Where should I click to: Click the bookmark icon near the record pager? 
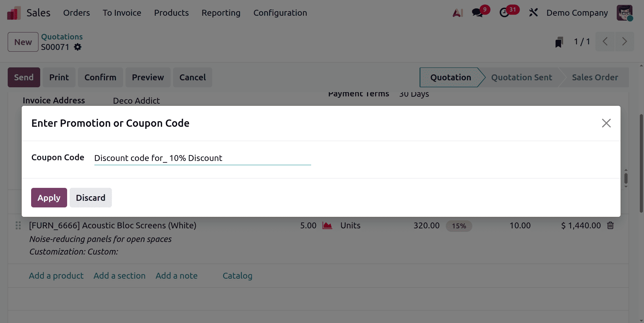[x=559, y=42]
